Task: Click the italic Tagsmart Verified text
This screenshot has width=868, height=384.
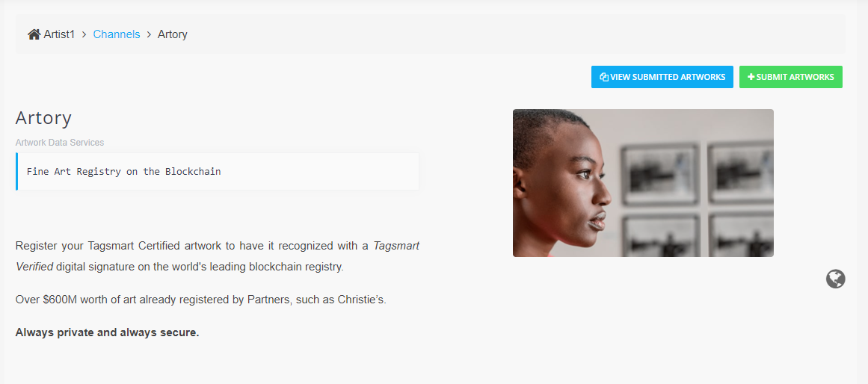Action: pos(395,246)
